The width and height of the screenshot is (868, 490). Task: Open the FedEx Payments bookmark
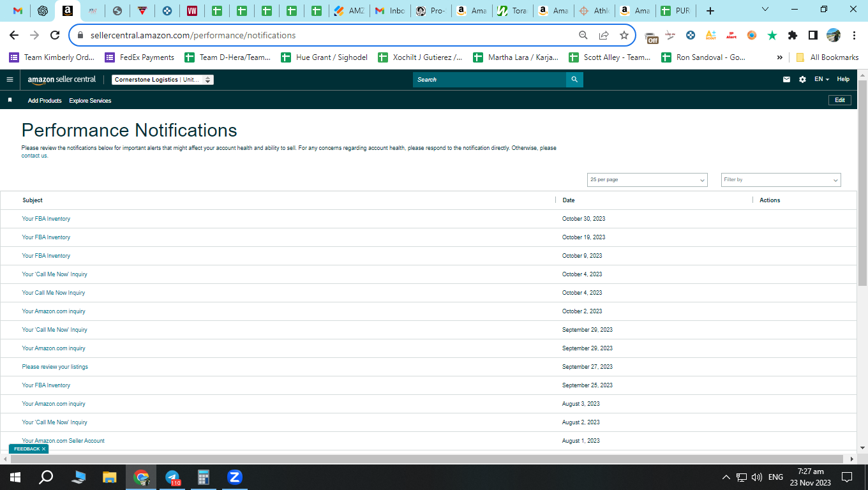pos(139,57)
